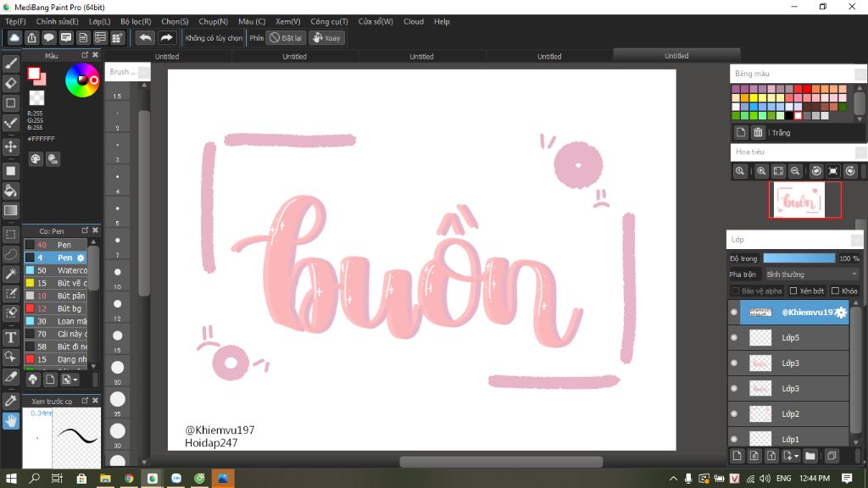This screenshot has height=488, width=868.
Task: Open the Pha trộn blend mode dropdown
Action: pyautogui.click(x=811, y=274)
